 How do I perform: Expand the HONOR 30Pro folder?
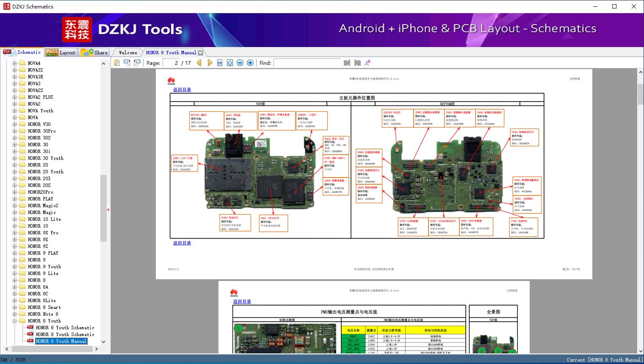point(15,131)
